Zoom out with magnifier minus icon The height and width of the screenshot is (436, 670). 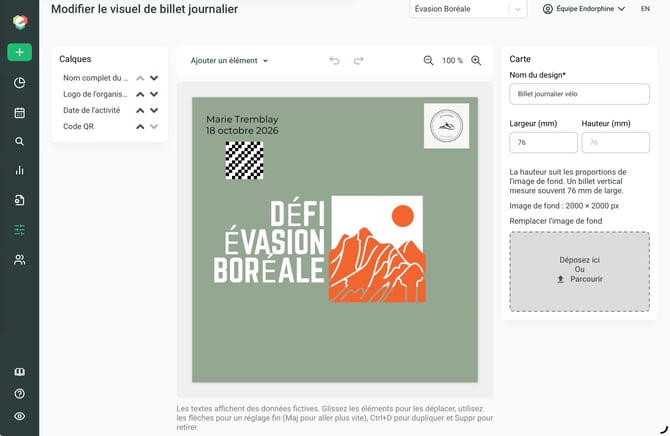tap(429, 61)
